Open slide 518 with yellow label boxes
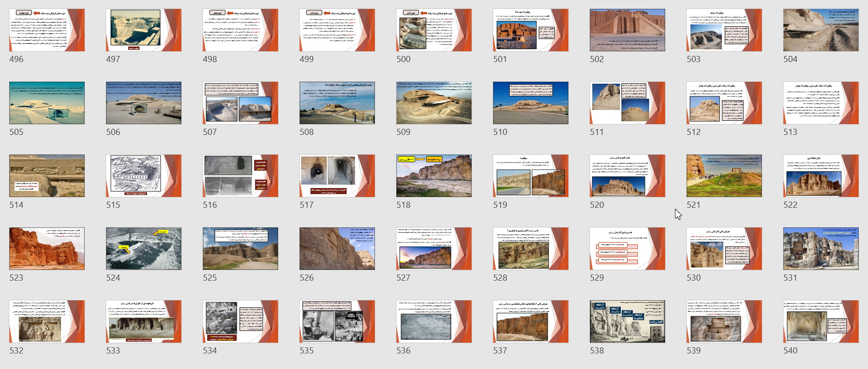The width and height of the screenshot is (868, 369). [x=434, y=176]
